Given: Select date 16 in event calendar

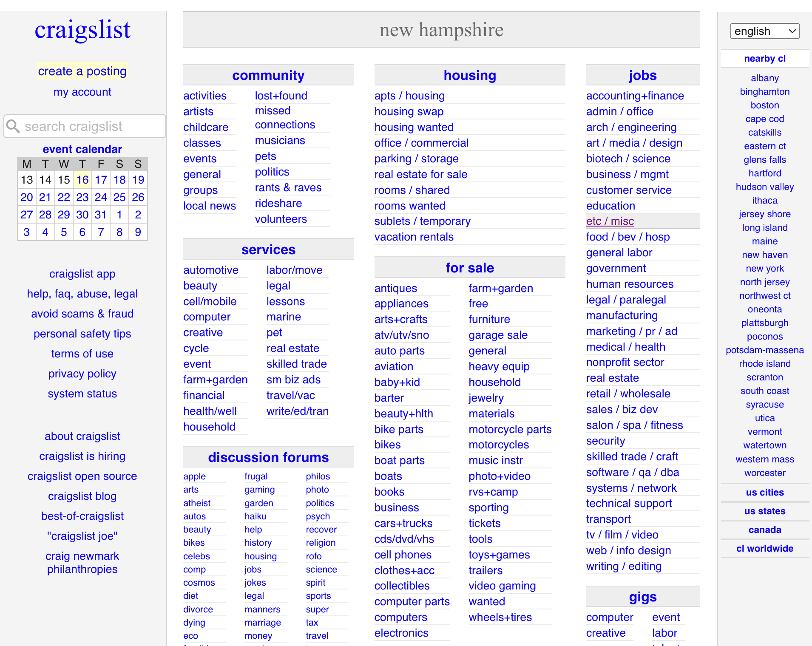Looking at the screenshot, I should (82, 180).
